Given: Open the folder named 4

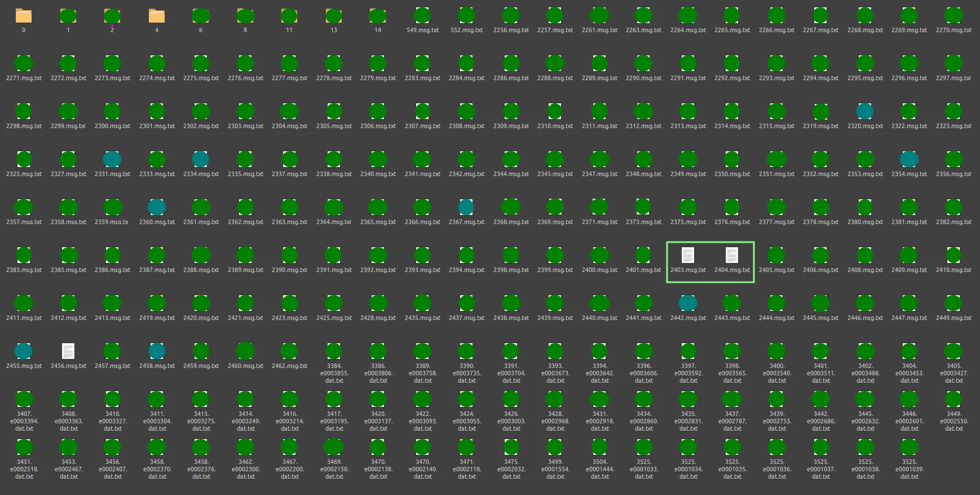Looking at the screenshot, I should (x=157, y=16).
